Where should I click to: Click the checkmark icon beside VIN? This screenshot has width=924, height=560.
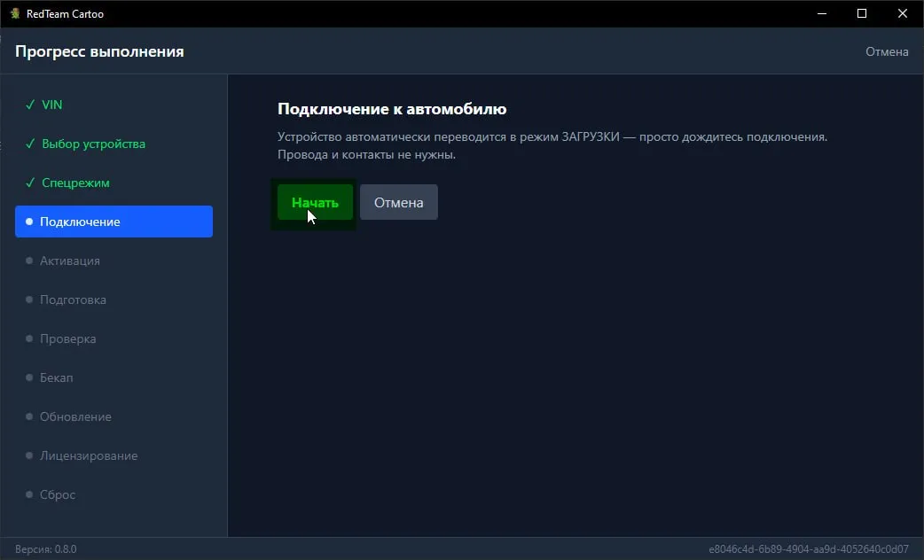coord(30,105)
